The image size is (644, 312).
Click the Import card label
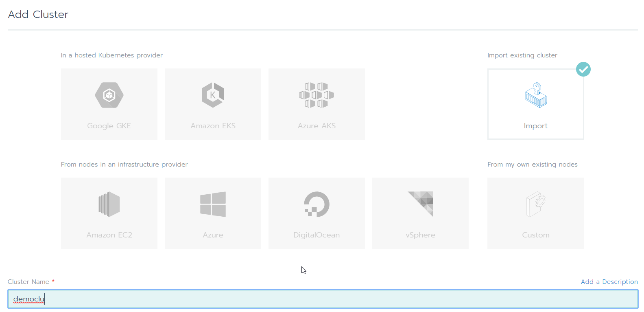(536, 126)
